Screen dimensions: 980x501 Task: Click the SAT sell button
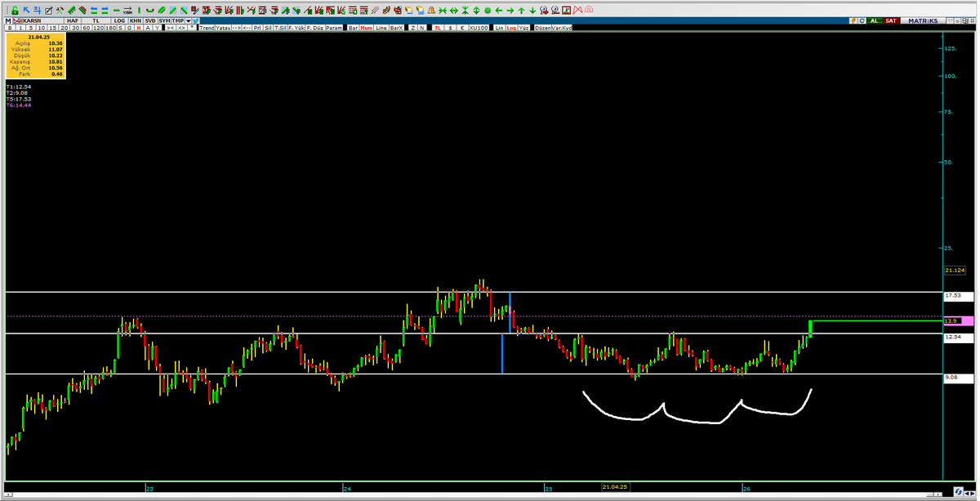click(892, 20)
